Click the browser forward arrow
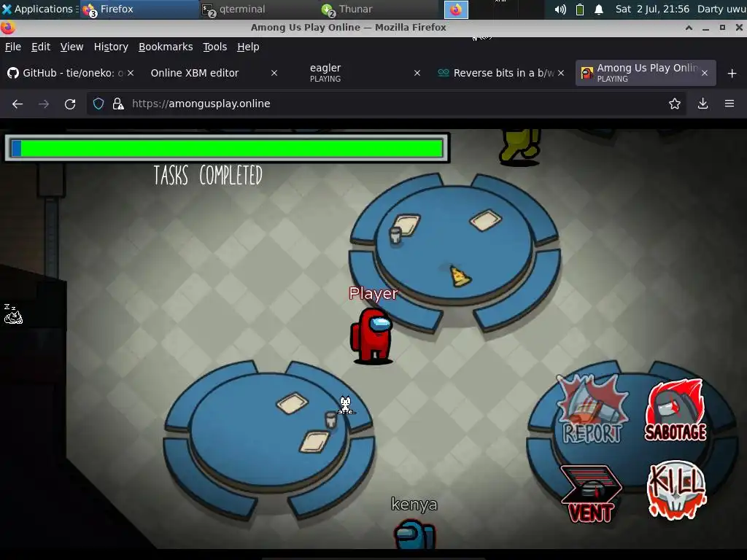 click(x=44, y=104)
